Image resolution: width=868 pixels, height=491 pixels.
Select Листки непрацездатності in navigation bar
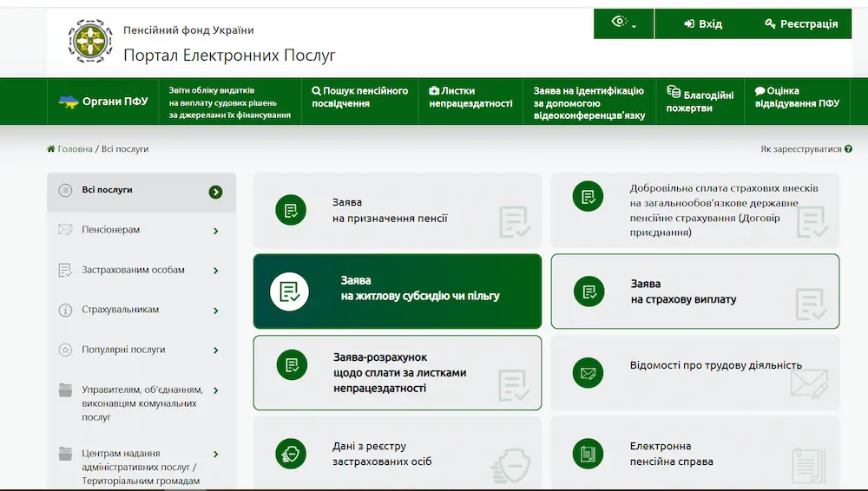click(470, 97)
